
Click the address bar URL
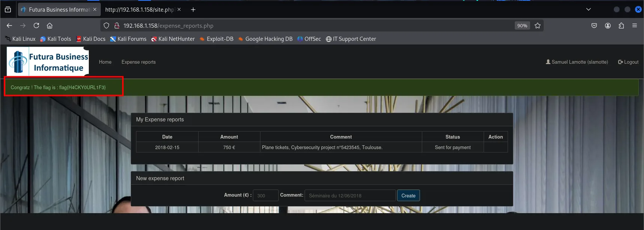(x=169, y=26)
